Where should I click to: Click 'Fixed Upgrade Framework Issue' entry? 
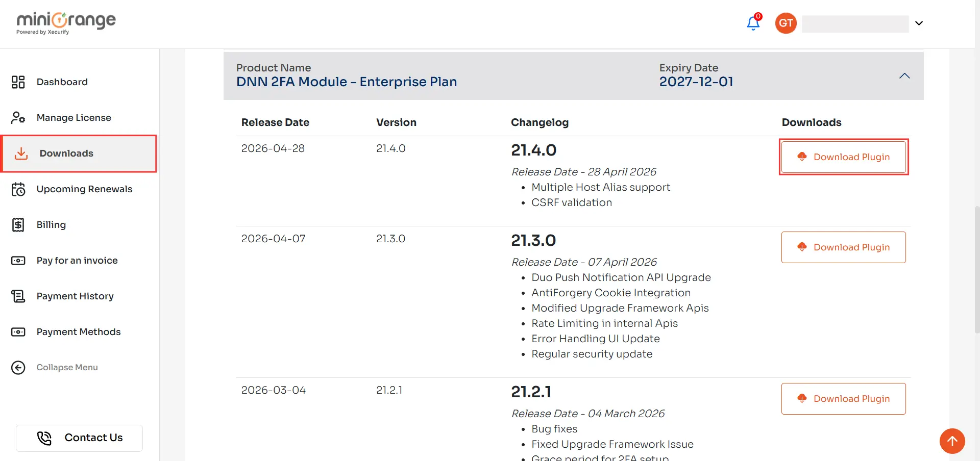coord(612,444)
